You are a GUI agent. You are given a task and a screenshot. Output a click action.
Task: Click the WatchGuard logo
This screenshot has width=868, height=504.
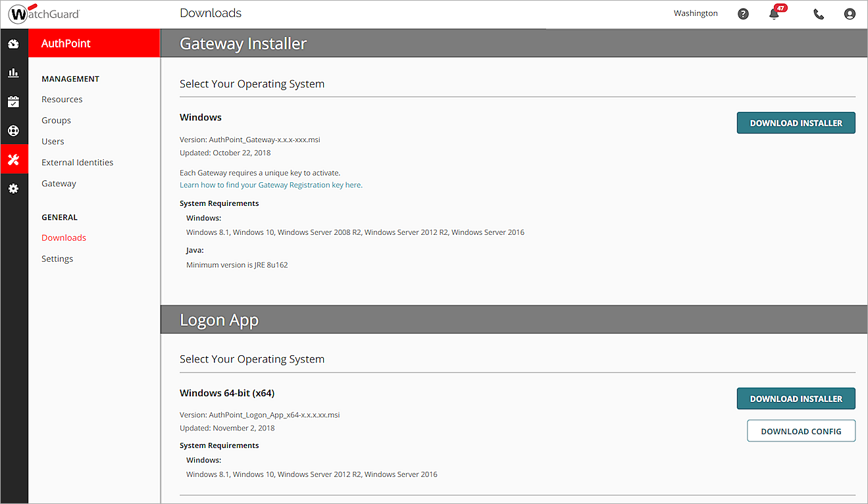44,14
